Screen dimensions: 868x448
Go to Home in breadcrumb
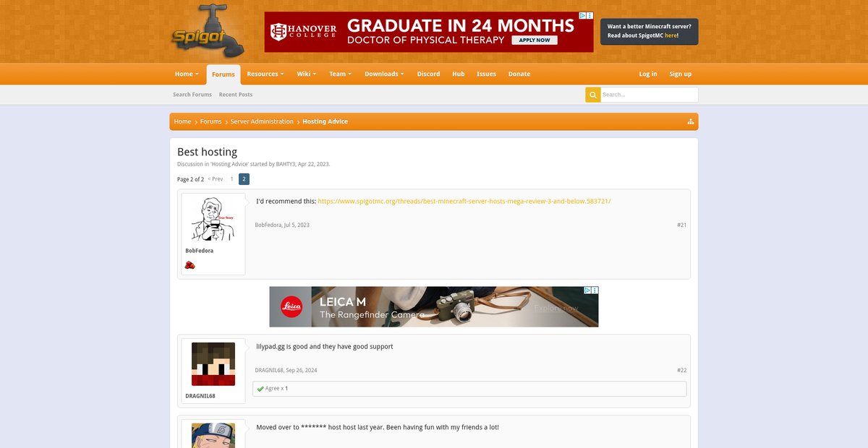pyautogui.click(x=182, y=121)
